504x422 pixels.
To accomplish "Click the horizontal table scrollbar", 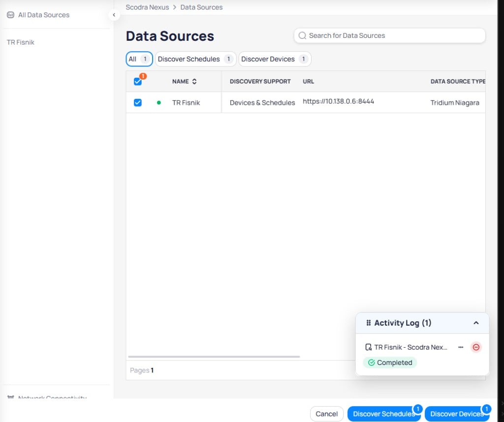I will click(214, 357).
